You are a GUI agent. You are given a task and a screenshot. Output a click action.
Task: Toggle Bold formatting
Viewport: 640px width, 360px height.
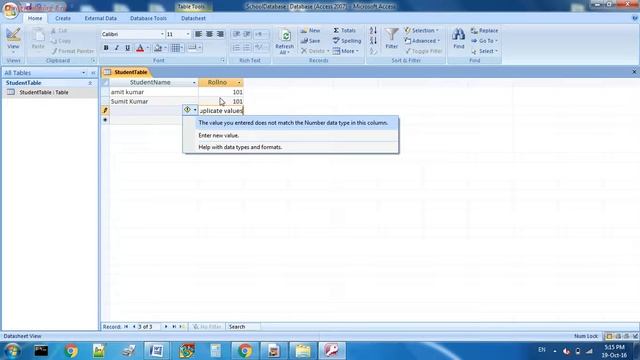click(x=106, y=48)
